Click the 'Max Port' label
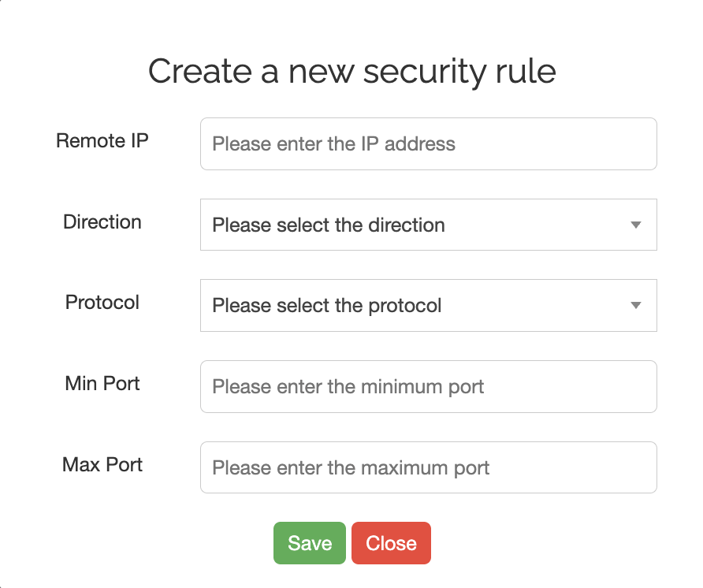703x588 pixels. pyautogui.click(x=102, y=464)
